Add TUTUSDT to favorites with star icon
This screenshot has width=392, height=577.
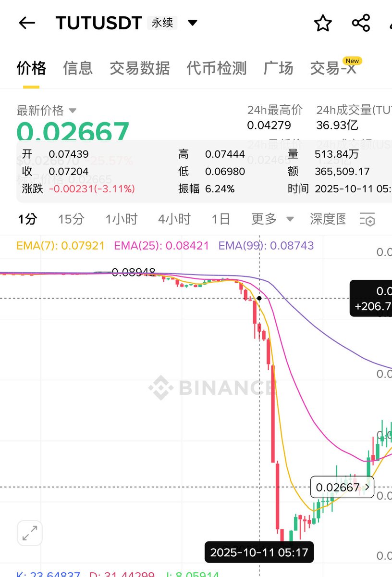[323, 23]
